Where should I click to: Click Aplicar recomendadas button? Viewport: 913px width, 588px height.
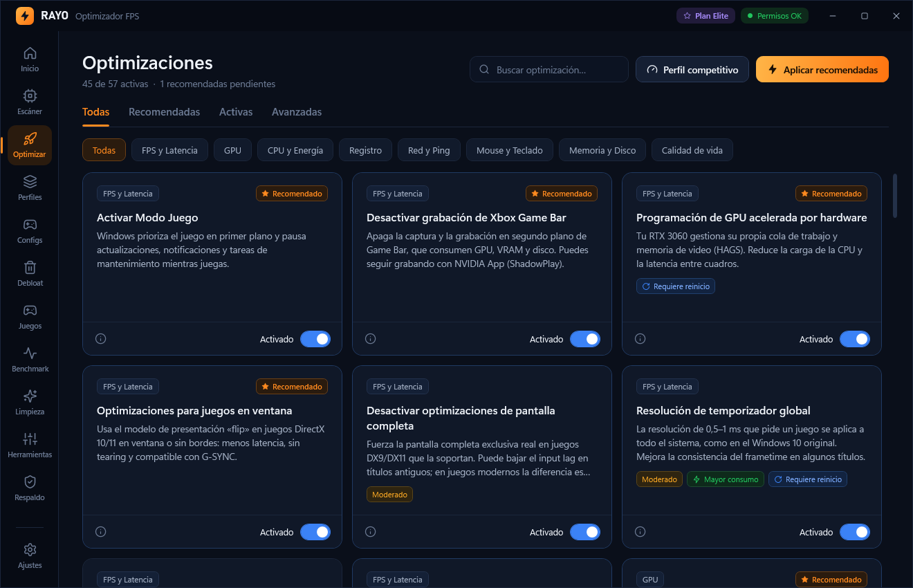[822, 69]
